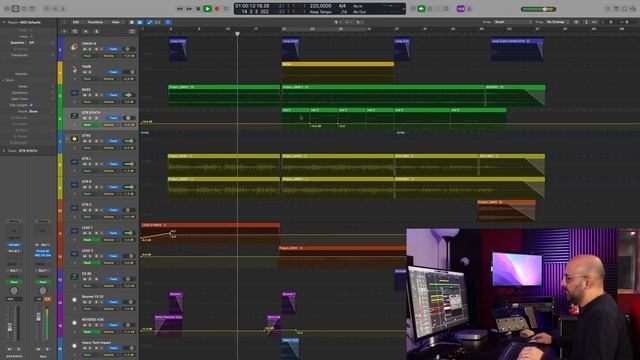Click the Sampler instrument slot on left channel strip
Image resolution: width=640 pixels, height=360 pixels.
click(13, 244)
